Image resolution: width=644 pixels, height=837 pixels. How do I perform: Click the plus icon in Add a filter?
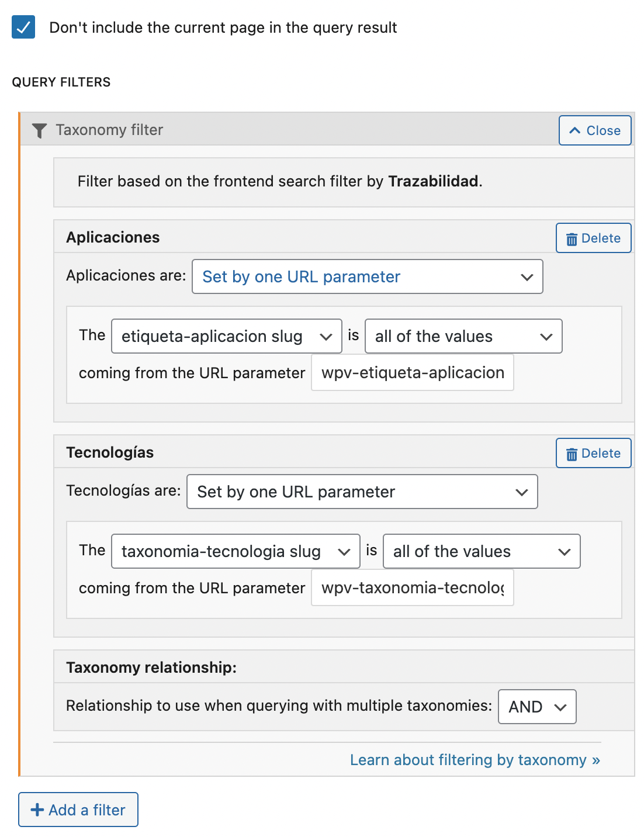[x=37, y=810]
